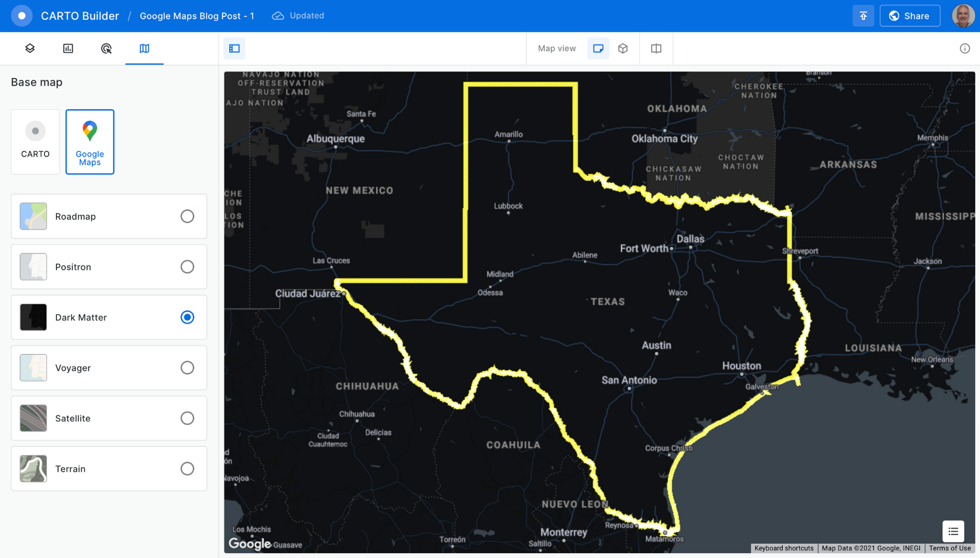
Task: Open the Terms of Use link
Action: tap(950, 548)
